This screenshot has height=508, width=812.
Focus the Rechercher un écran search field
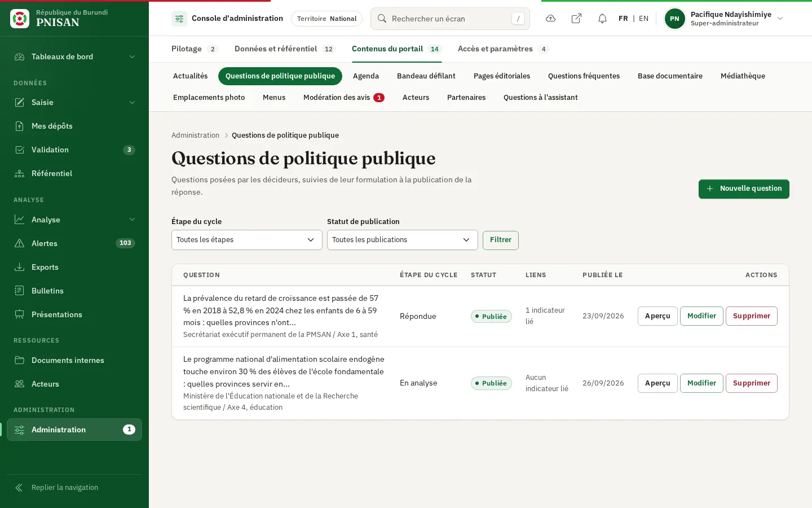450,19
